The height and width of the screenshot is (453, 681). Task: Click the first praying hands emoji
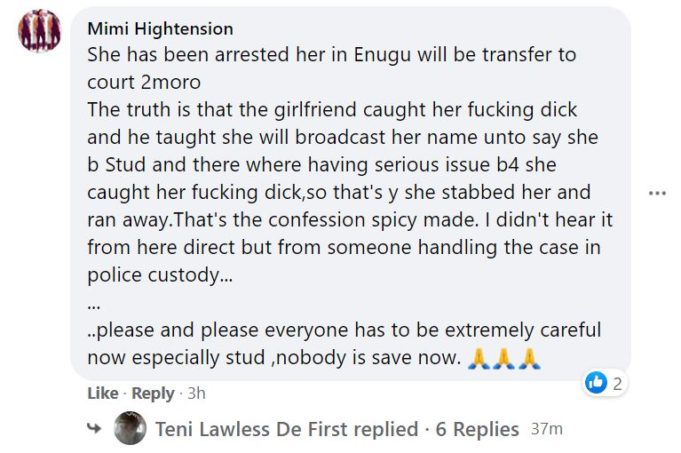[479, 359]
